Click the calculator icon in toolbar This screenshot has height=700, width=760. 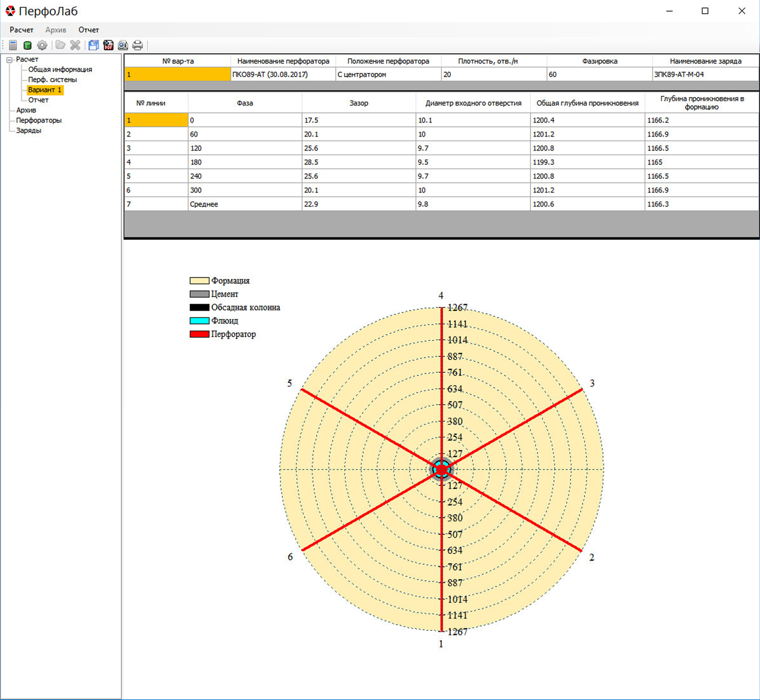coord(13,45)
